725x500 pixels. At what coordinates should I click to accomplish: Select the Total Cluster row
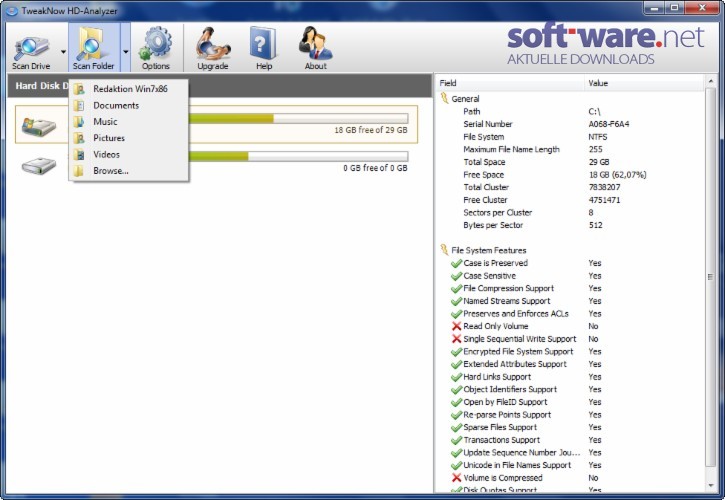coord(570,187)
